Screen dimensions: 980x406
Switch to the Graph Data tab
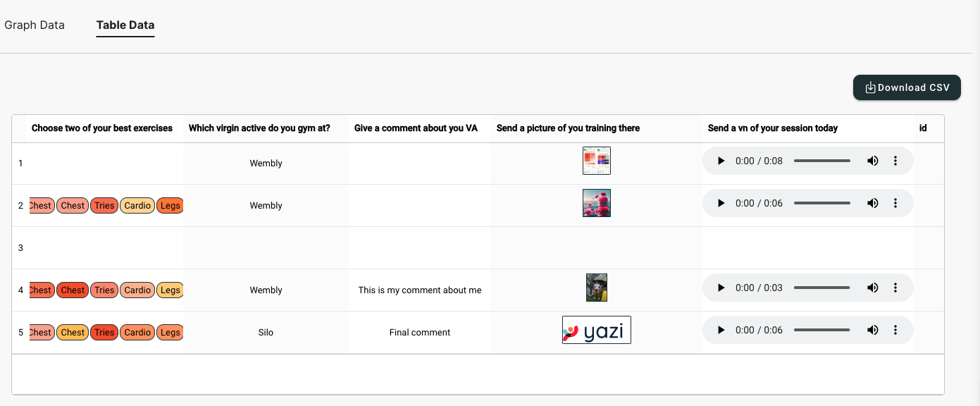coord(35,25)
